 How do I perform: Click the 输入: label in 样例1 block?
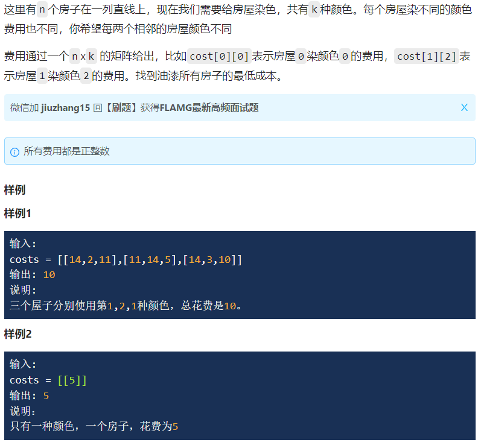23,244
